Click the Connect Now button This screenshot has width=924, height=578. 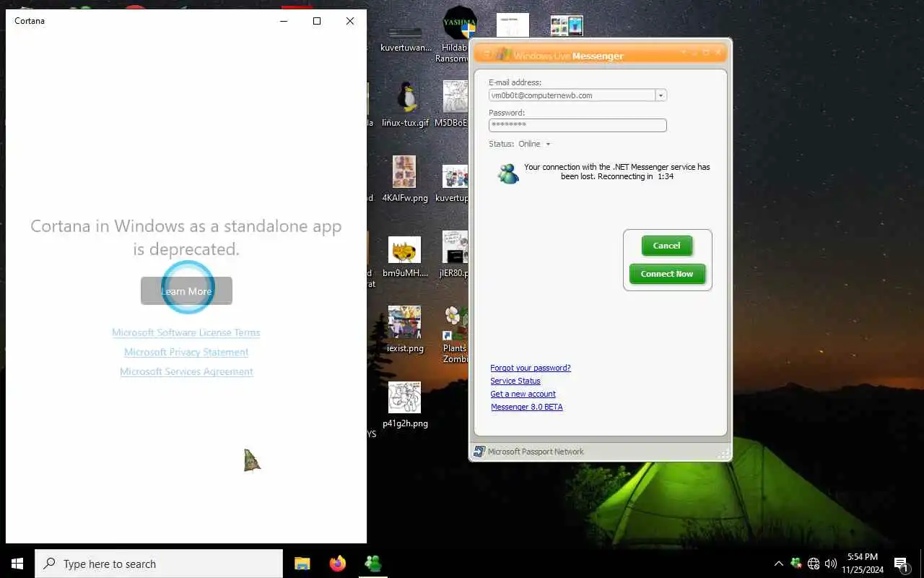[666, 274]
